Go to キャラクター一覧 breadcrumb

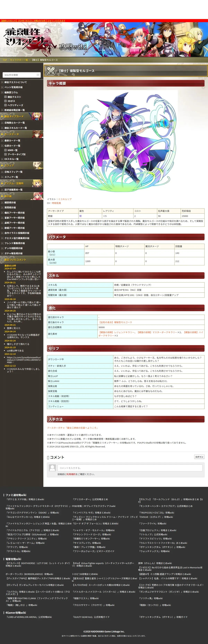click(x=19, y=60)
